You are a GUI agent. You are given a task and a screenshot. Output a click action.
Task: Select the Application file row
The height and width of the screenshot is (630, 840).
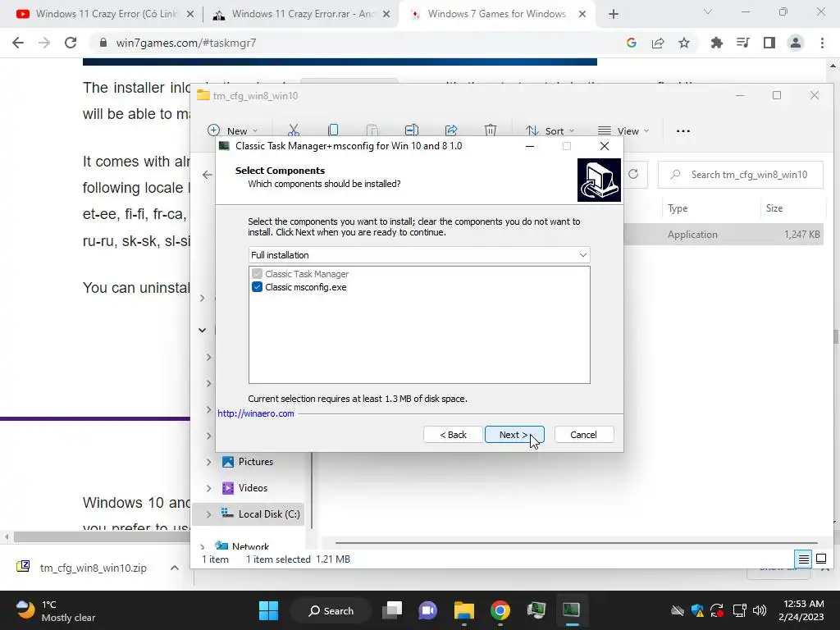[x=724, y=234]
